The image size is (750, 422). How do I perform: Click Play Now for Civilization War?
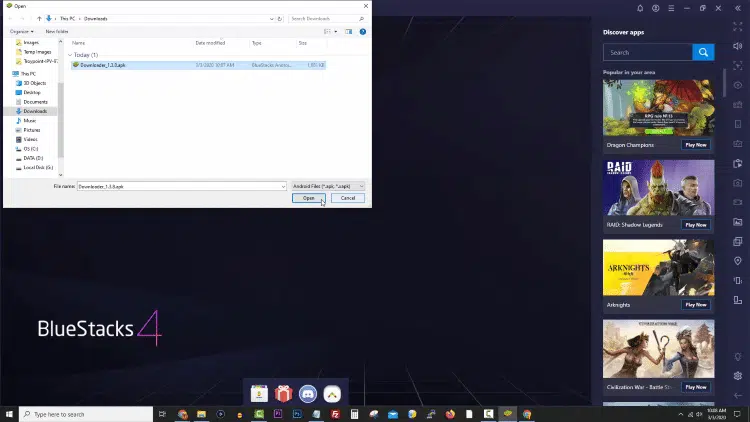click(x=696, y=387)
